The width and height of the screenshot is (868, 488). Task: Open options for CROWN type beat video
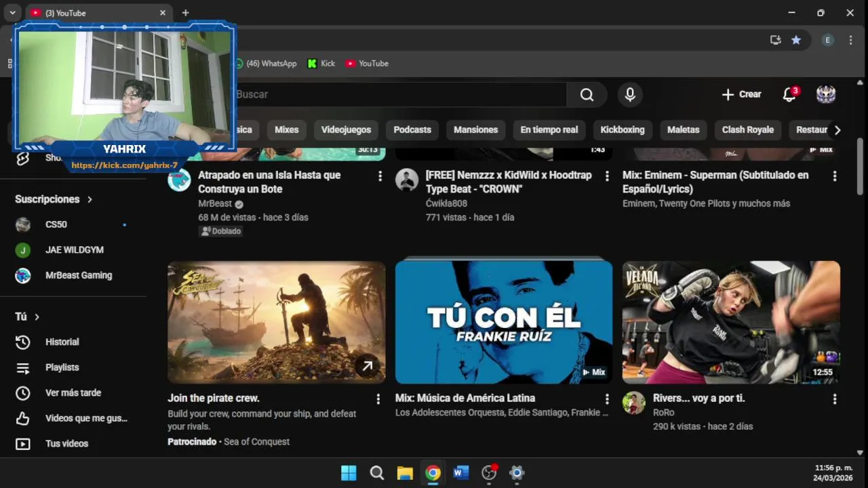607,176
